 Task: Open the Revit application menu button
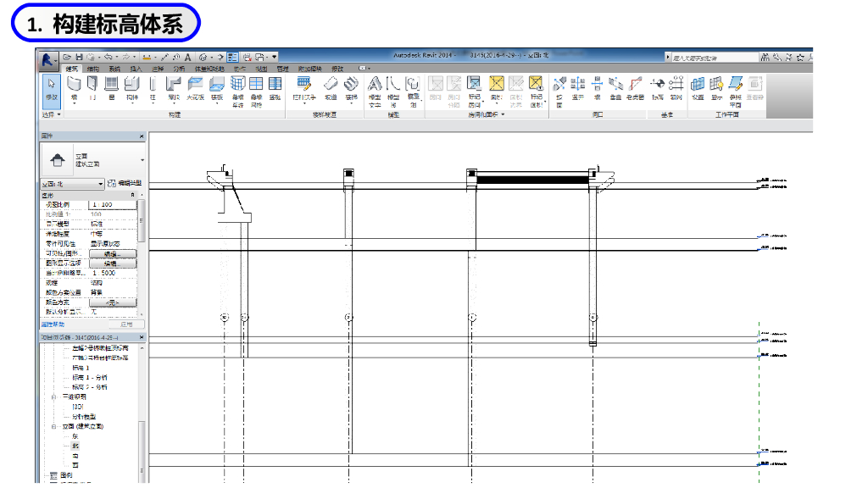click(47, 60)
